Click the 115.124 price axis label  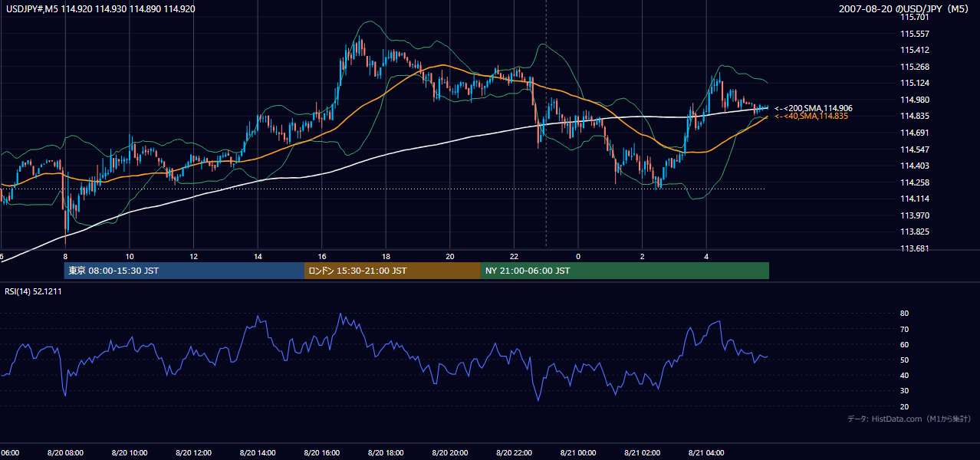tap(914, 83)
